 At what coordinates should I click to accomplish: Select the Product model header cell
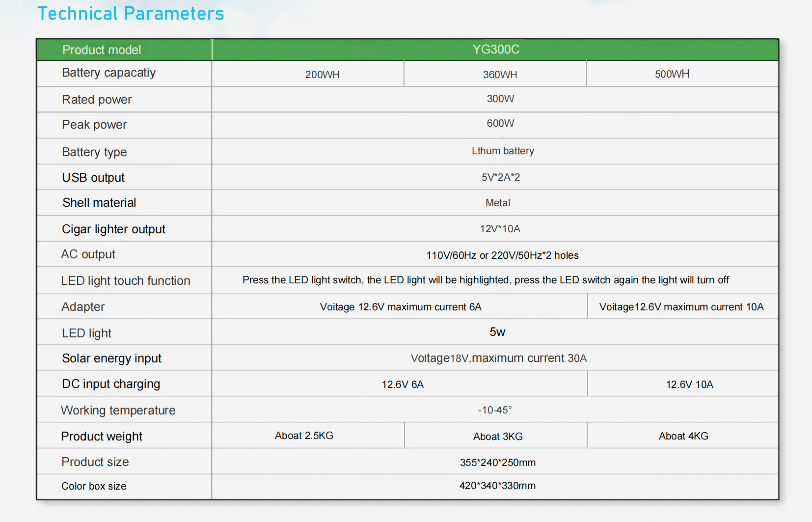click(102, 50)
